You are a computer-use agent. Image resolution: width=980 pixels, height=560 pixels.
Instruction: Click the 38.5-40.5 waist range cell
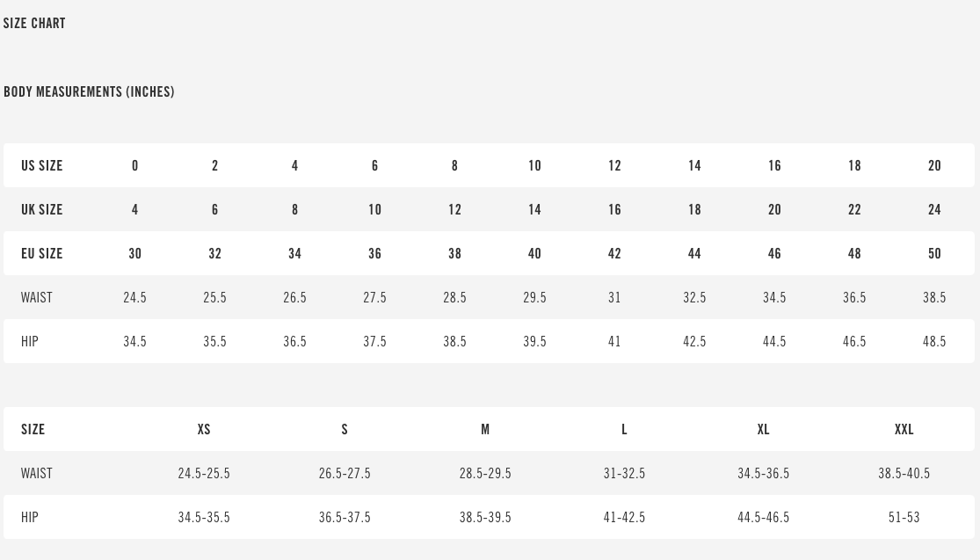pos(904,473)
